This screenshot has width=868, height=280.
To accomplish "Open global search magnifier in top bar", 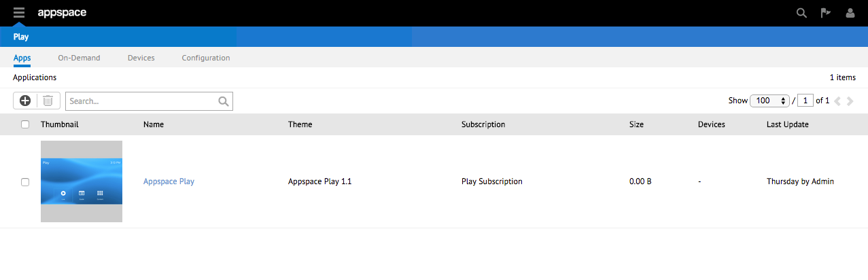I will point(801,13).
